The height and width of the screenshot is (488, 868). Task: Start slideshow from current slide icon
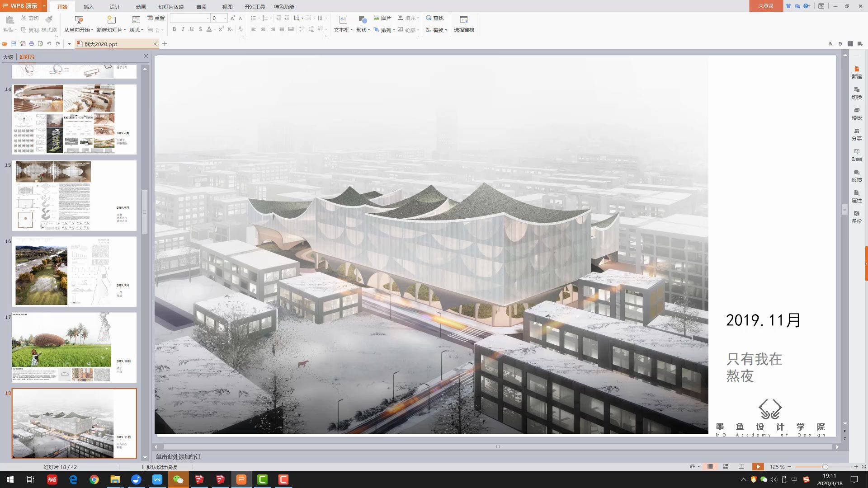[x=79, y=19]
